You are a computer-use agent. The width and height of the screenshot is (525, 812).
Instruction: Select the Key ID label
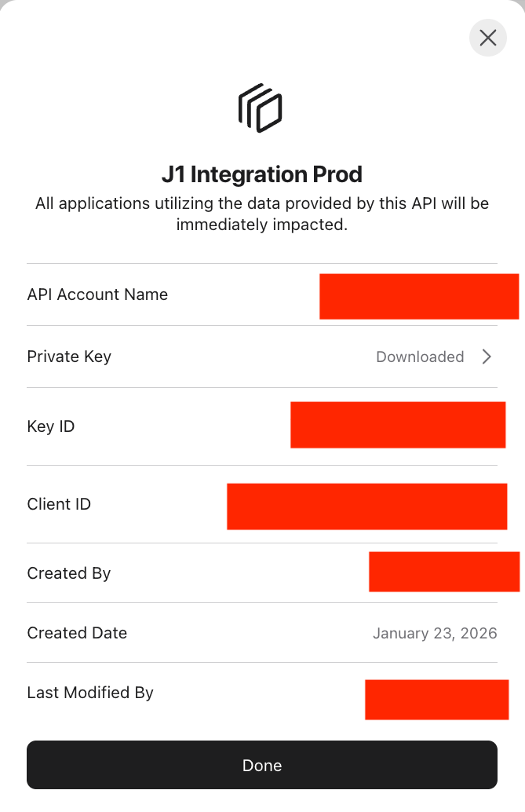pos(50,426)
